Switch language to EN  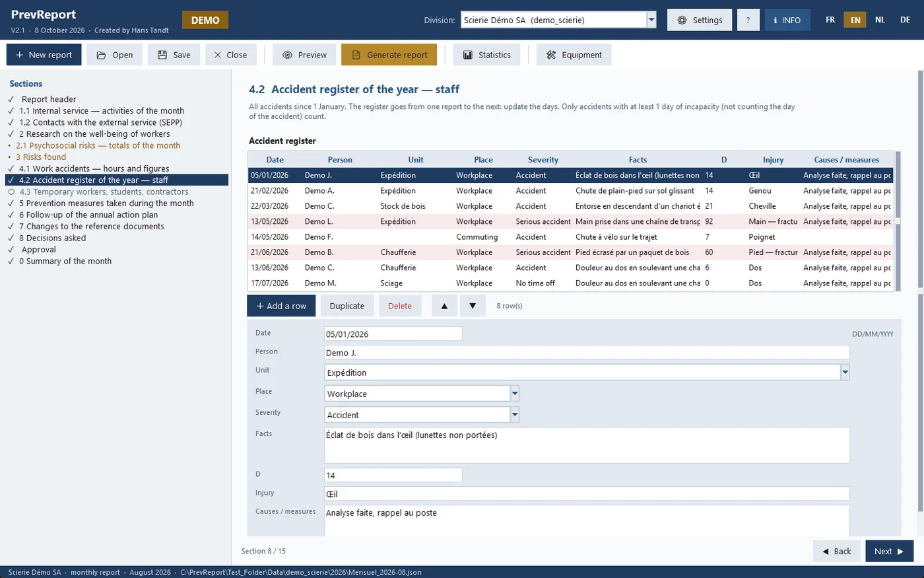(x=855, y=20)
